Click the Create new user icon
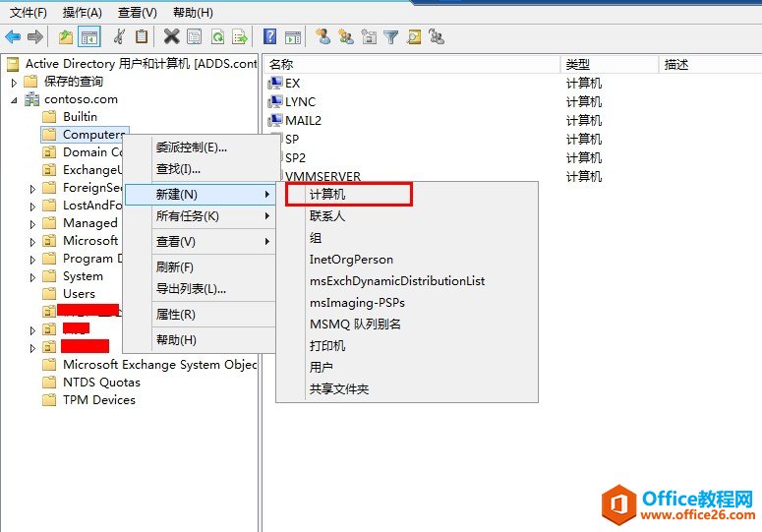This screenshot has width=762, height=532. (322, 37)
